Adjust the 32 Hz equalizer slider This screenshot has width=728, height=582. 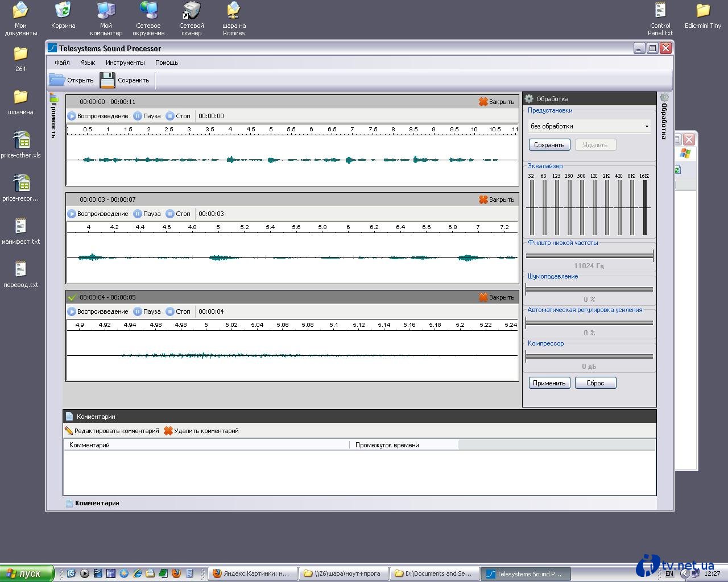(x=532, y=207)
